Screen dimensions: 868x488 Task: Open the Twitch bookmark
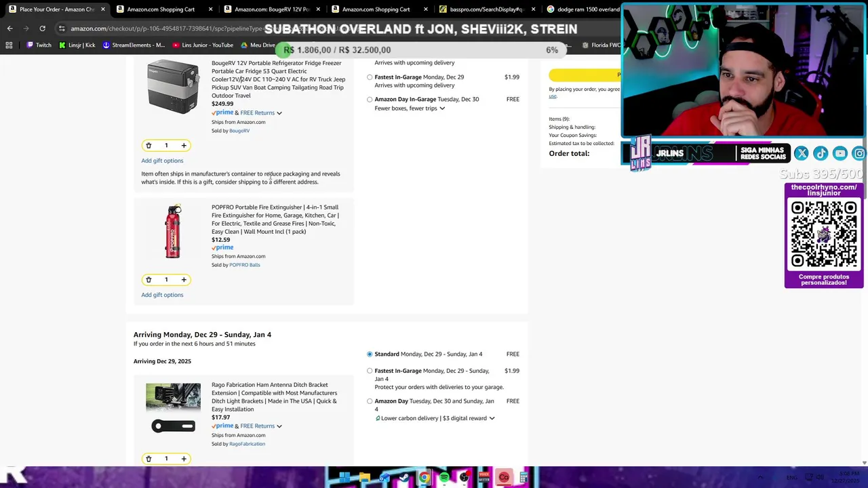pyautogui.click(x=38, y=45)
